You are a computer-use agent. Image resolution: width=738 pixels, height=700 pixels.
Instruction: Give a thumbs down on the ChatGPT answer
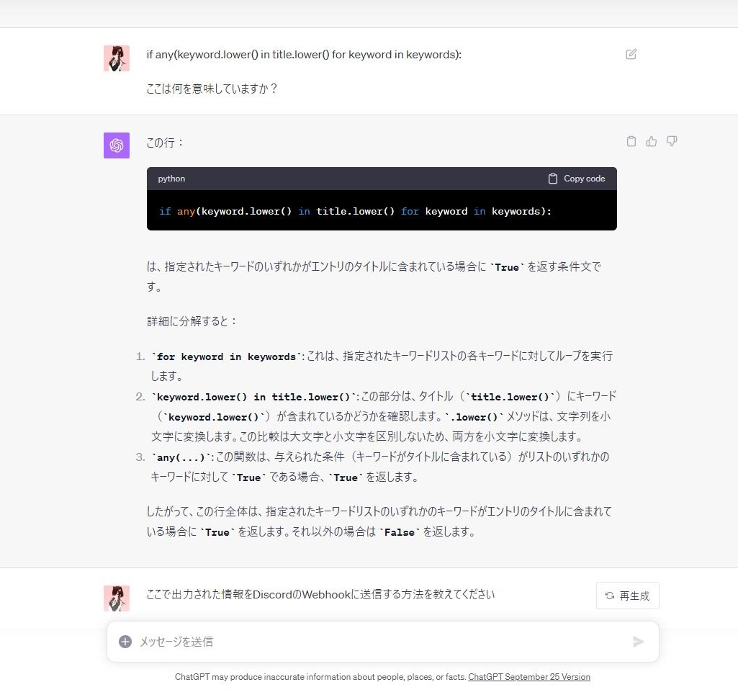[x=672, y=141]
